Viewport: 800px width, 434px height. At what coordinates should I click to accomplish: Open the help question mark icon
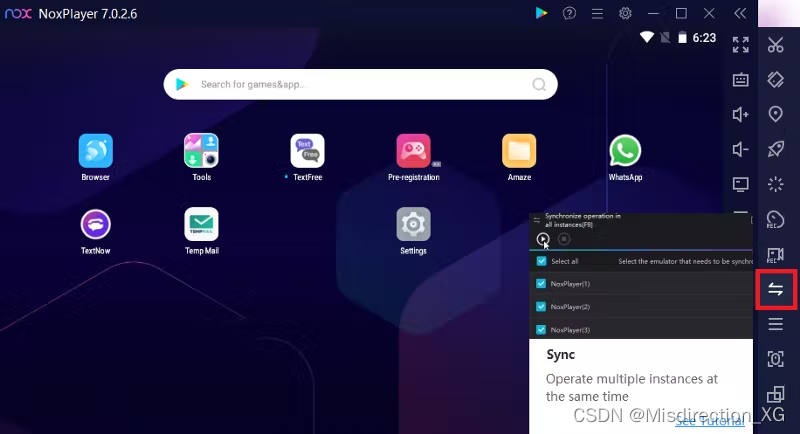[569, 13]
